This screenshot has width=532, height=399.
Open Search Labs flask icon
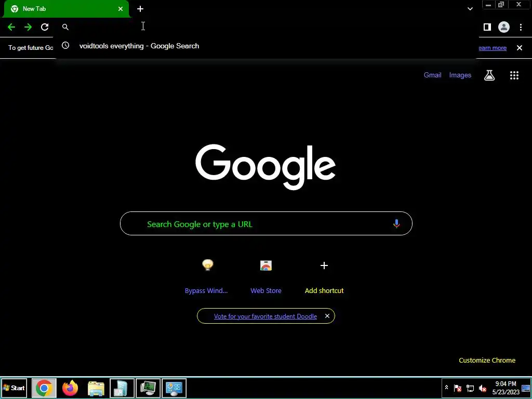click(x=489, y=75)
